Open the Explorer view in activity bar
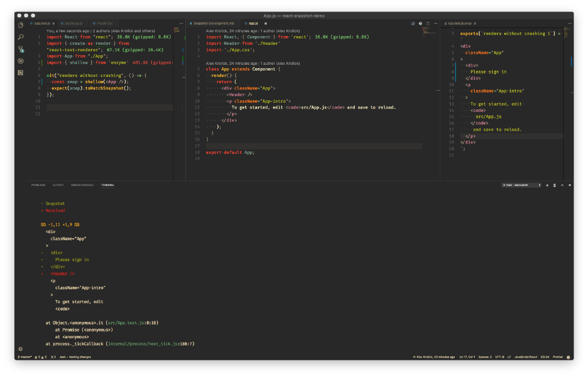This screenshot has width=588, height=377. point(21,25)
